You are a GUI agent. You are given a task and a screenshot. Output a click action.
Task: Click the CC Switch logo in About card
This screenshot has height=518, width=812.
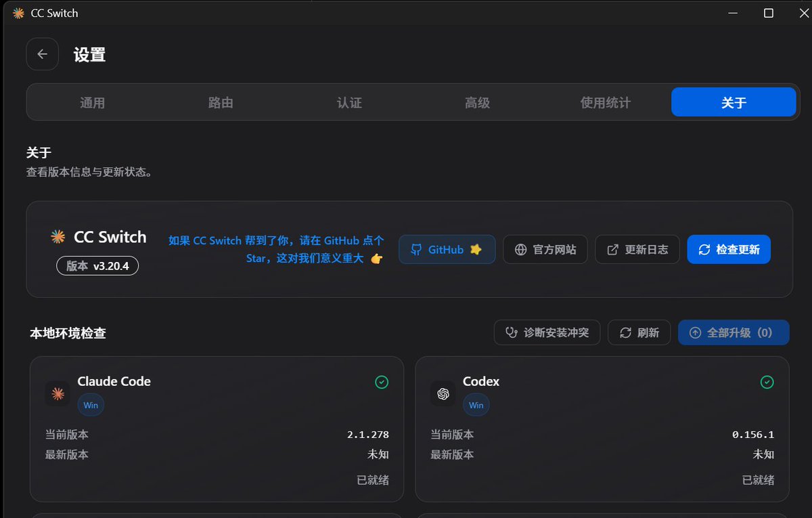click(58, 237)
